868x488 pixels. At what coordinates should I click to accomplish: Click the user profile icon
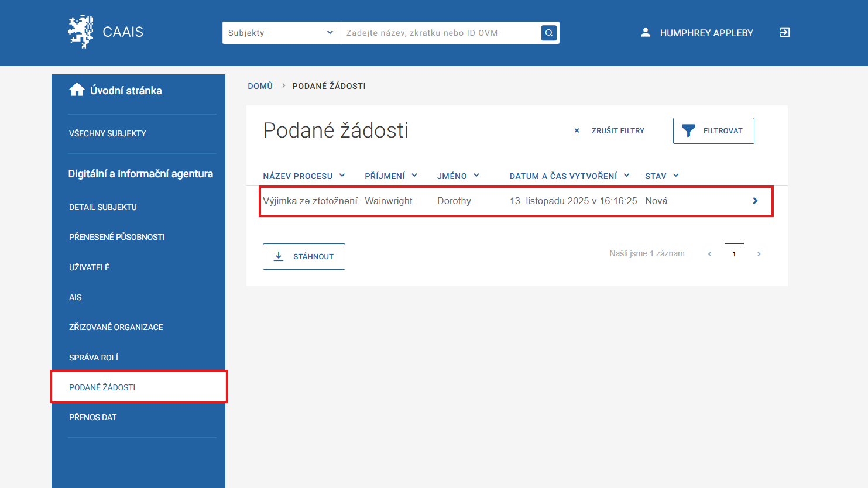tap(645, 33)
